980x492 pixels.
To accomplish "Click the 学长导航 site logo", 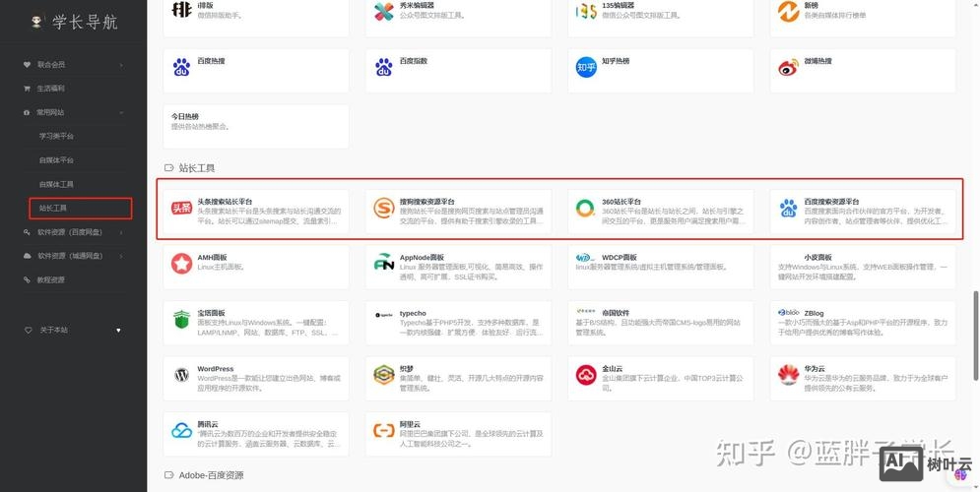I will click(74, 23).
